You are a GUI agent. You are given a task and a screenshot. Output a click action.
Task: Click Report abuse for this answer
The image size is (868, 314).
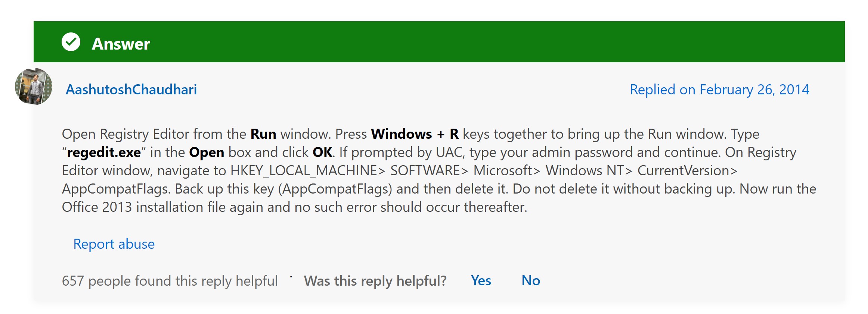[114, 244]
